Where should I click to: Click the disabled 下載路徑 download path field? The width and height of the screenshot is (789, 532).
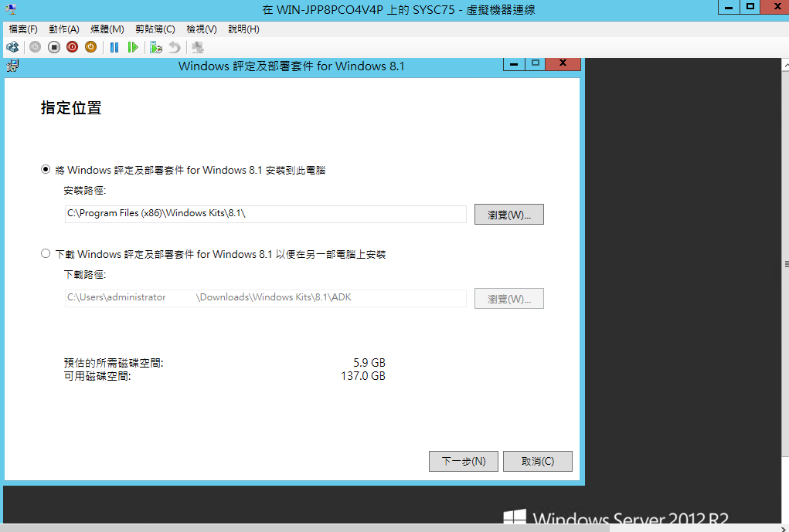click(266, 298)
